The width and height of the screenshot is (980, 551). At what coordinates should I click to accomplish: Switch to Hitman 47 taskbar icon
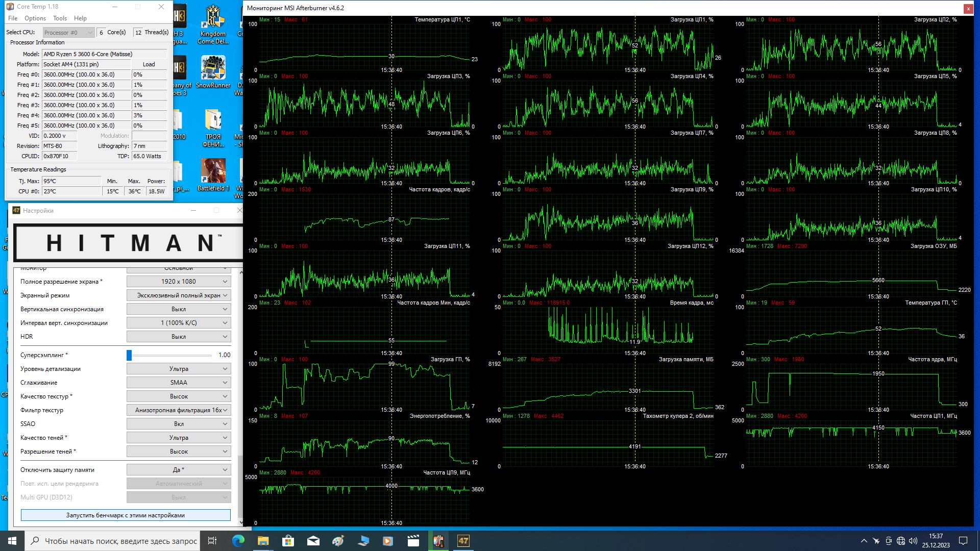click(463, 541)
